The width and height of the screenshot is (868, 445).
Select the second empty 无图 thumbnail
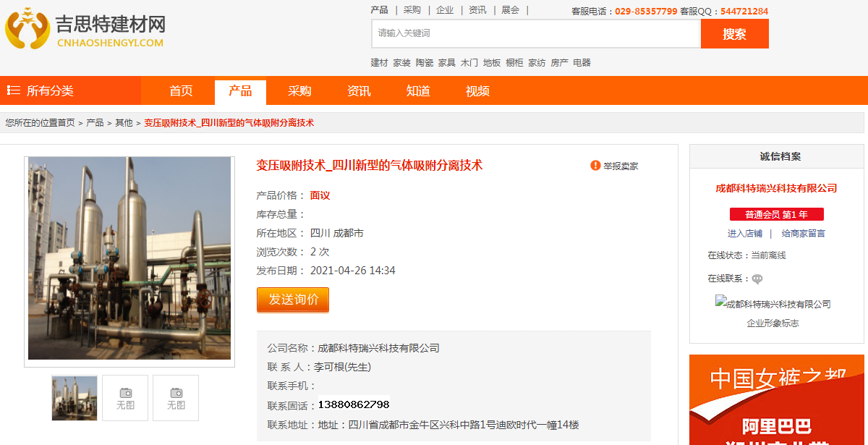pos(125,398)
